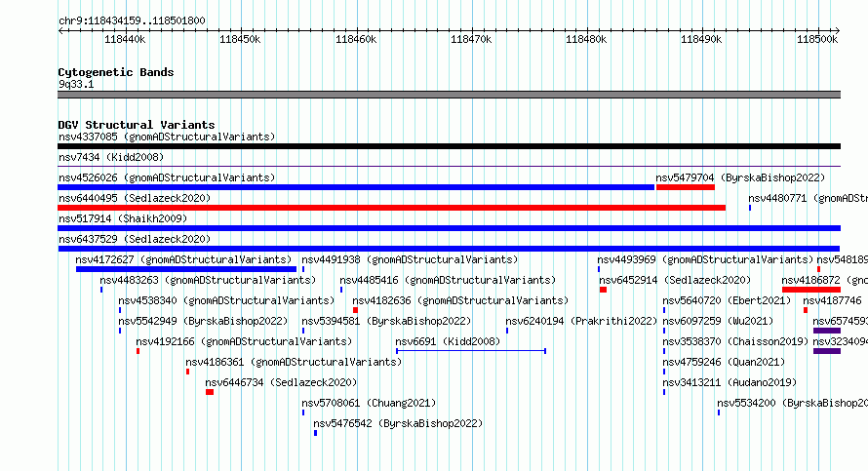This screenshot has width=868, height=471.
Task: Click the nsv5534200 variant label
Action: [793, 403]
